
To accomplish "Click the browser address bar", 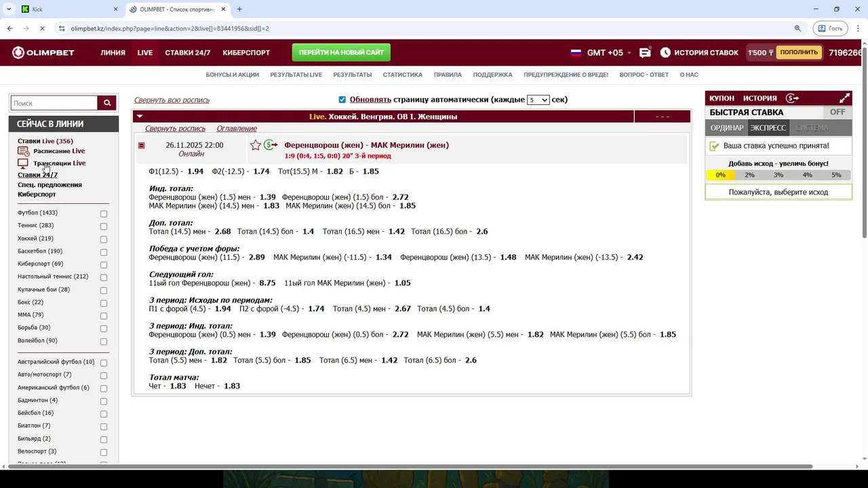I will 427,28.
